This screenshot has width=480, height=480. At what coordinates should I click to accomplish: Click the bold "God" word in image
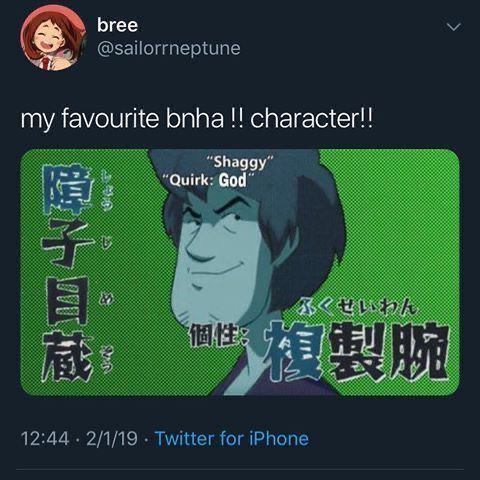233,180
